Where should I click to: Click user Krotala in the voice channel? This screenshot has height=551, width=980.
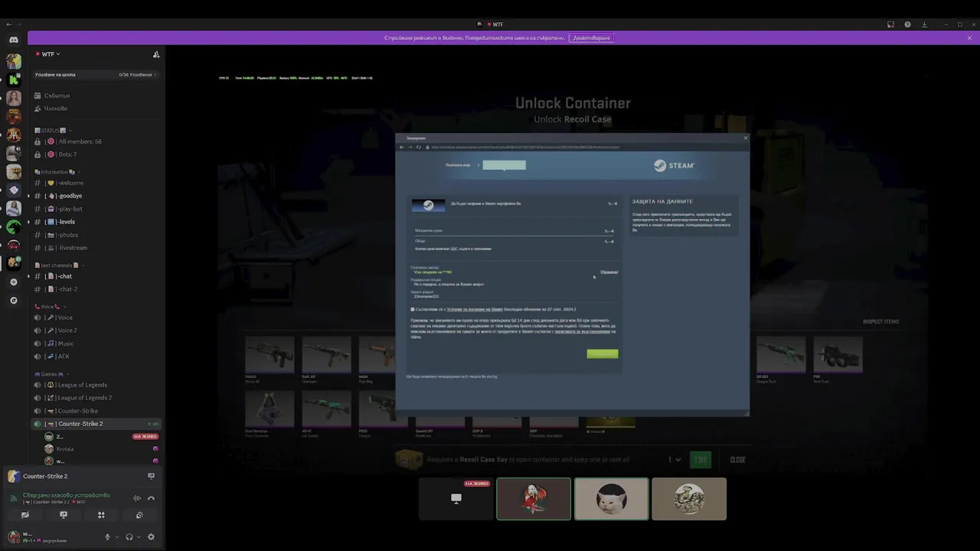(101, 449)
